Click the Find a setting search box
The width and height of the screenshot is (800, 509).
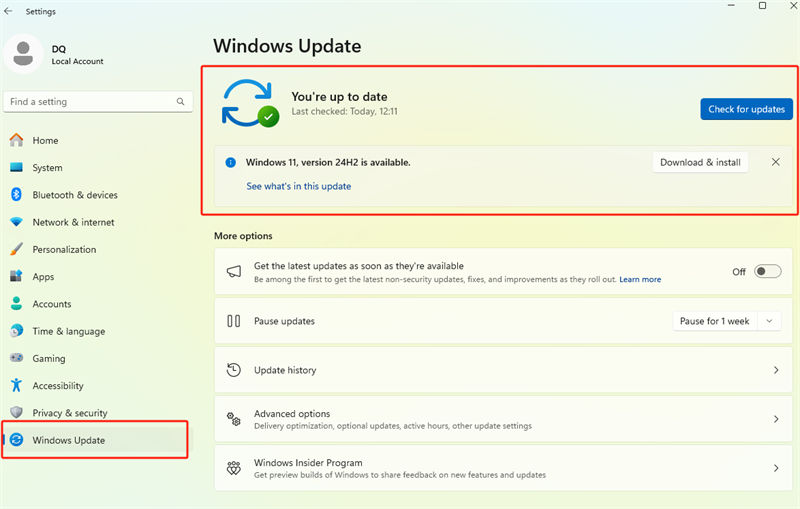[98, 101]
